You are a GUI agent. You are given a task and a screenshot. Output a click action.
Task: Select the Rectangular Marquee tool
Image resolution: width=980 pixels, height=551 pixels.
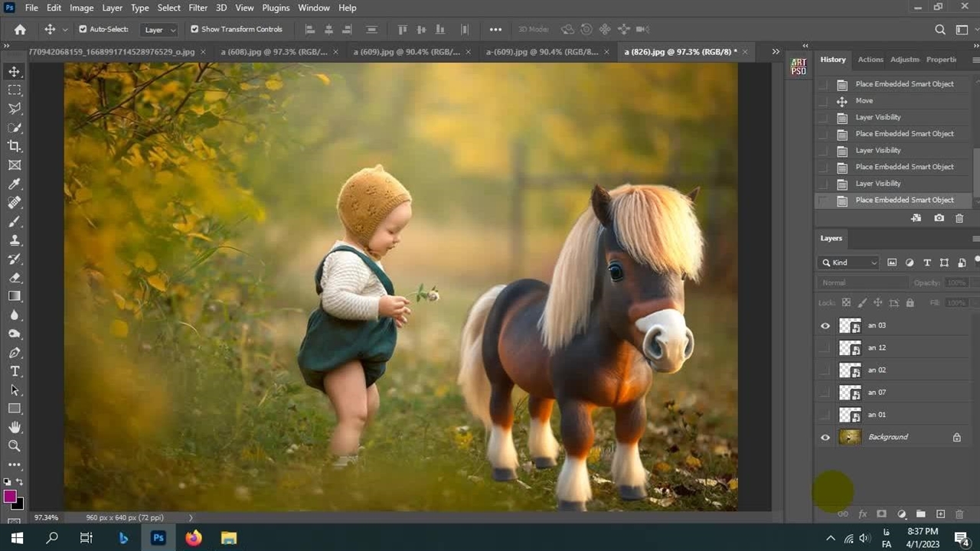[x=15, y=90]
